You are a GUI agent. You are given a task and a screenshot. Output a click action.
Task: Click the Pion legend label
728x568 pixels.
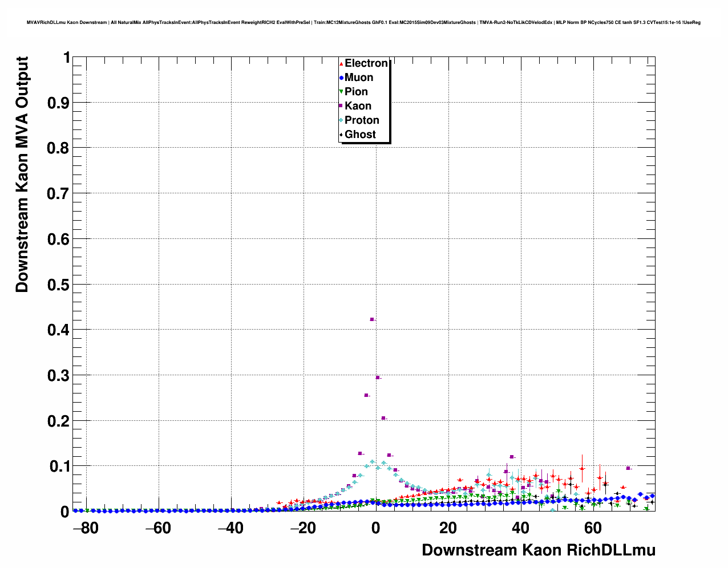(x=356, y=92)
